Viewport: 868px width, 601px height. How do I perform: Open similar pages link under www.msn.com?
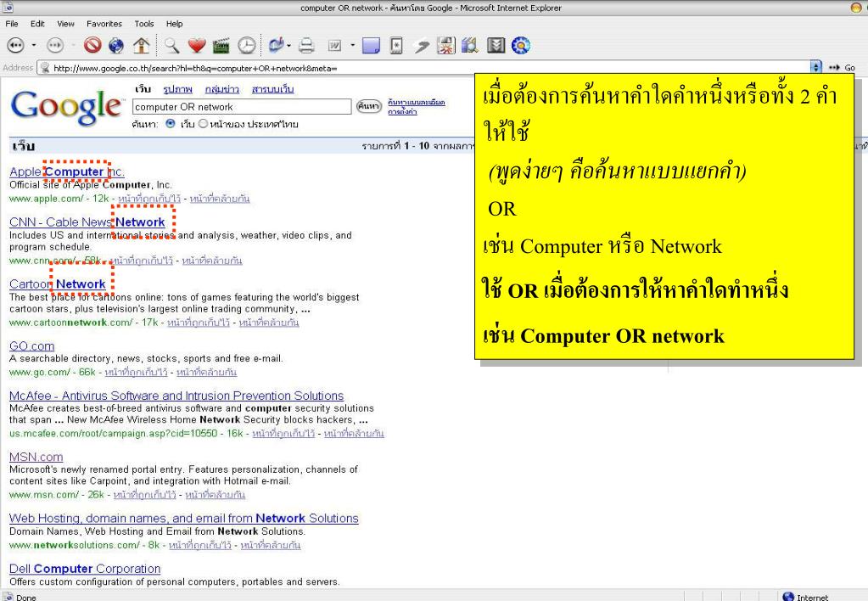215,495
